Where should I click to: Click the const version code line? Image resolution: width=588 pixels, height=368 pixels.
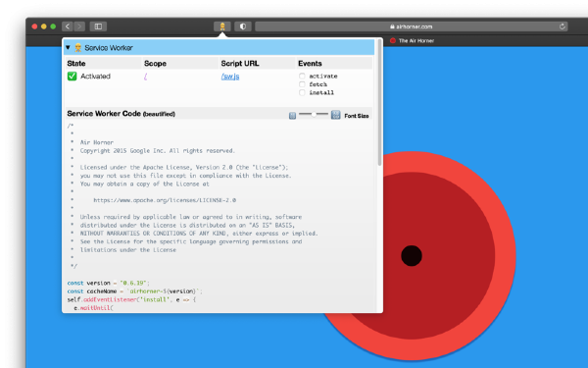pyautogui.click(x=109, y=283)
